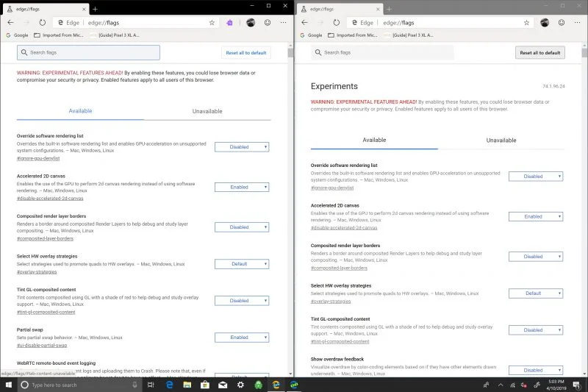Open Imported From Mic... bookmark folder, right window
The width and height of the screenshot is (588, 392).
(353, 35)
